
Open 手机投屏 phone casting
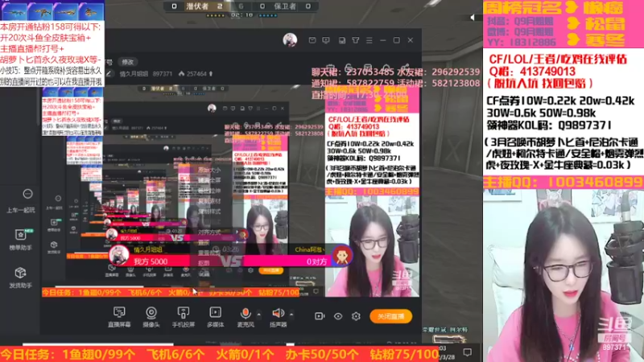tap(184, 317)
